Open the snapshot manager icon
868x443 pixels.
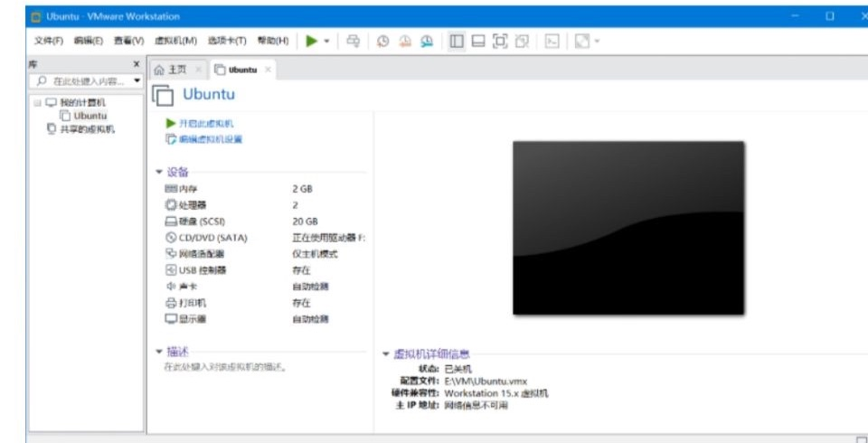427,41
